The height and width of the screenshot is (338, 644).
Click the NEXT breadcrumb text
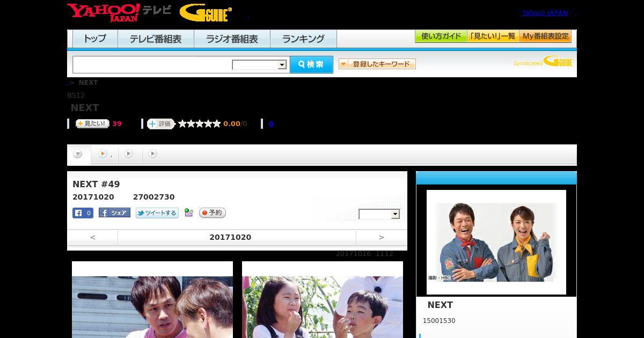(88, 83)
